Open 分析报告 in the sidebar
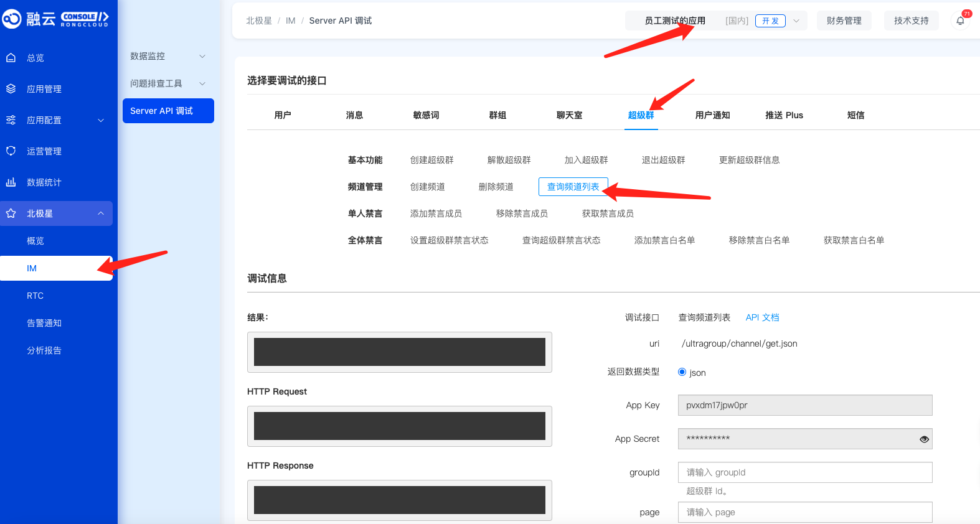Image resolution: width=980 pixels, height=524 pixels. pyautogui.click(x=44, y=350)
